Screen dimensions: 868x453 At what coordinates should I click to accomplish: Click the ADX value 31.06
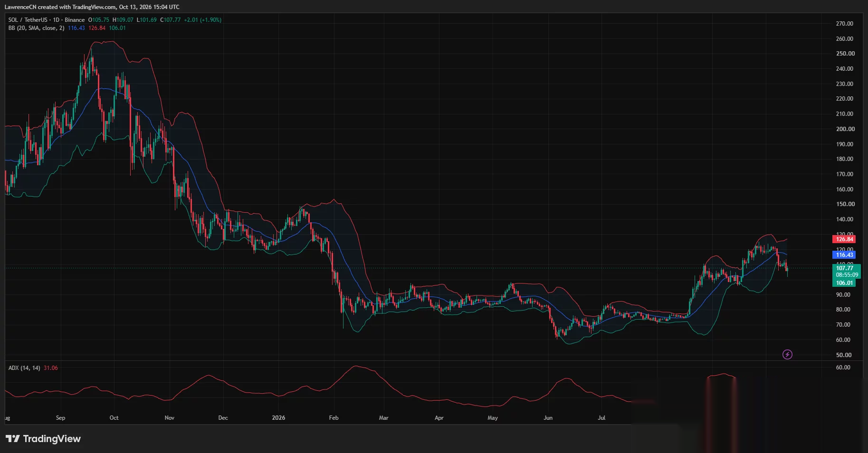tap(51, 368)
